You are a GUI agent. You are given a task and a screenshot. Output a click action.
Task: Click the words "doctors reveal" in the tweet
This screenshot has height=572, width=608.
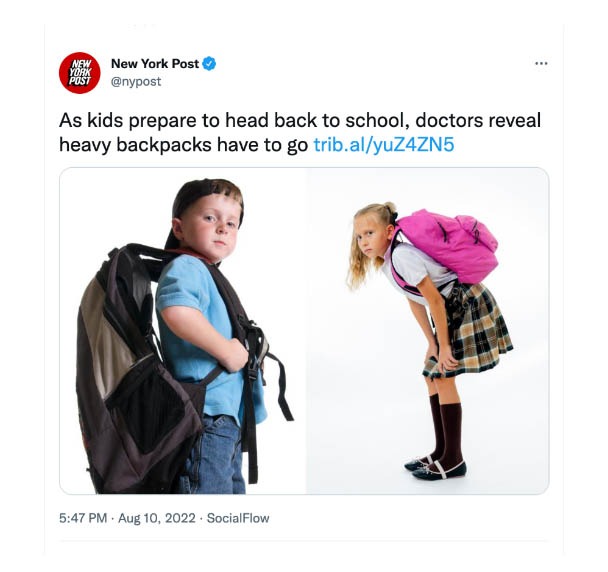coord(478,120)
